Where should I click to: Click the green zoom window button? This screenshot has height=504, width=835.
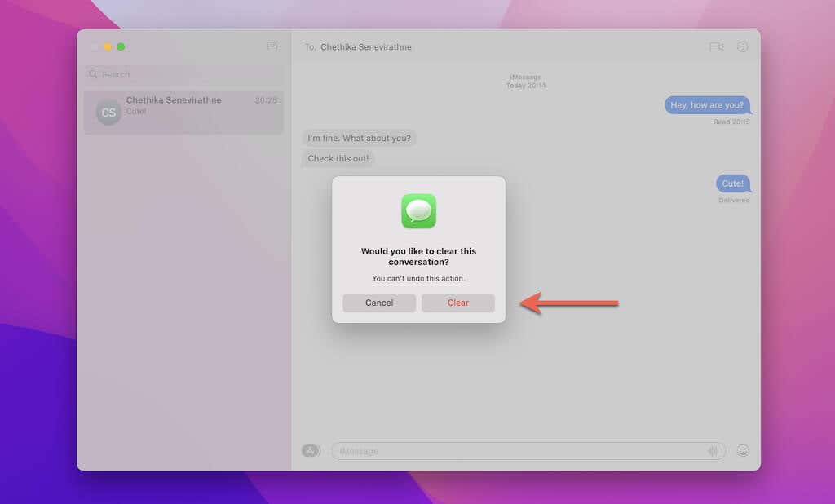click(x=121, y=46)
